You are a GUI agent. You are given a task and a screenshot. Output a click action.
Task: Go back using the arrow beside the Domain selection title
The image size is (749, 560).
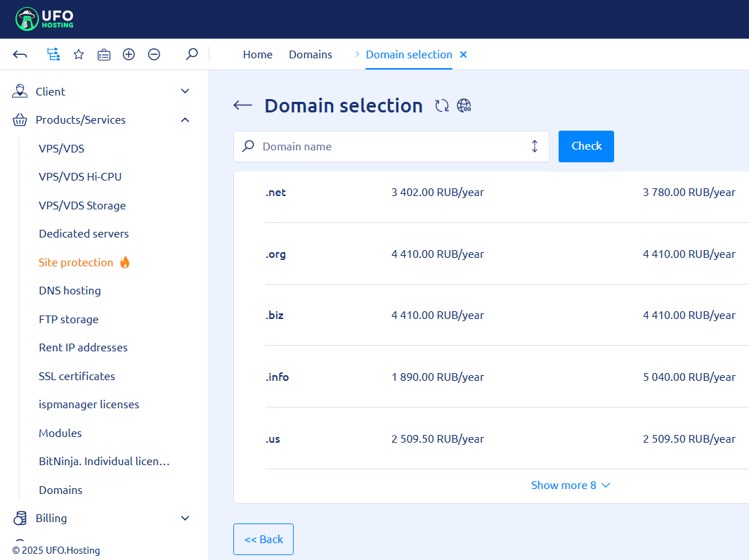242,105
